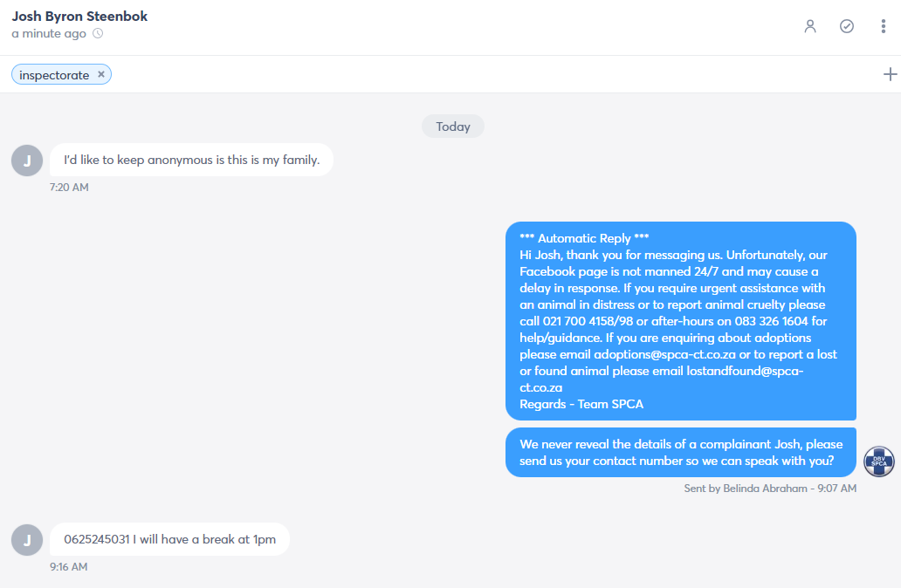Click the clock icon beside a minute ago
Image resolution: width=901 pixels, height=588 pixels.
click(x=99, y=33)
